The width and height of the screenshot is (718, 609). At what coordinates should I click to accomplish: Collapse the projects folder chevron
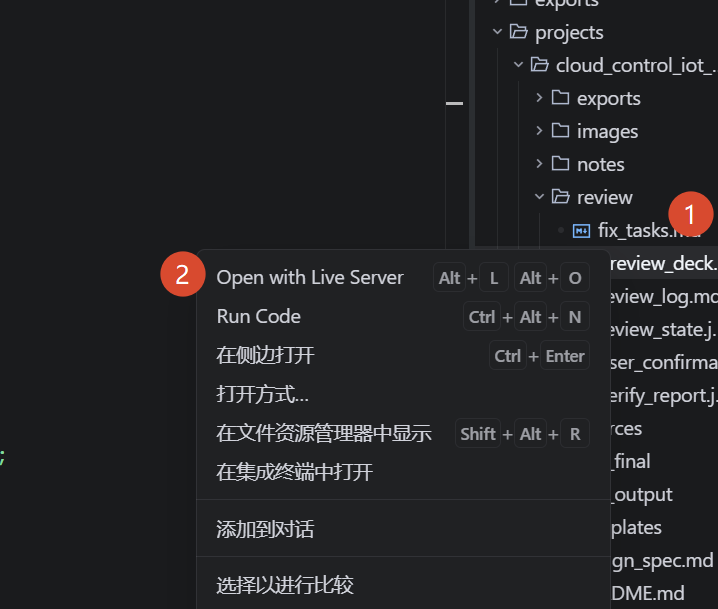click(497, 32)
